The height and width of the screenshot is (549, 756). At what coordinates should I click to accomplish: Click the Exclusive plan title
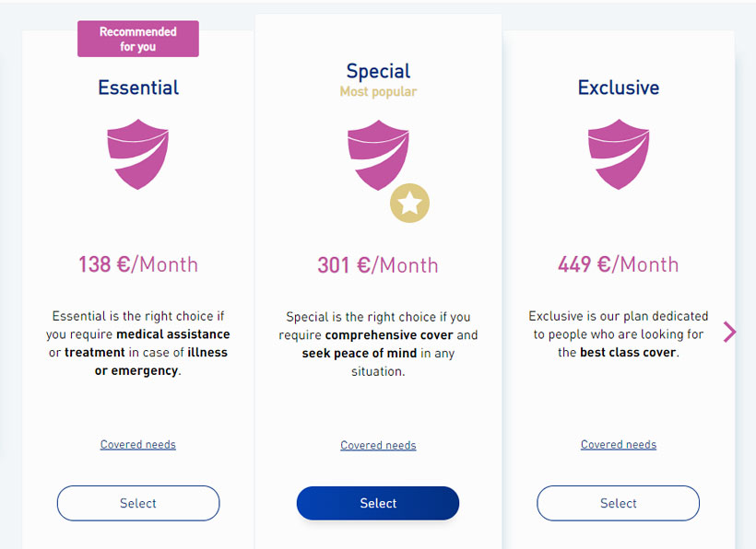coord(619,88)
